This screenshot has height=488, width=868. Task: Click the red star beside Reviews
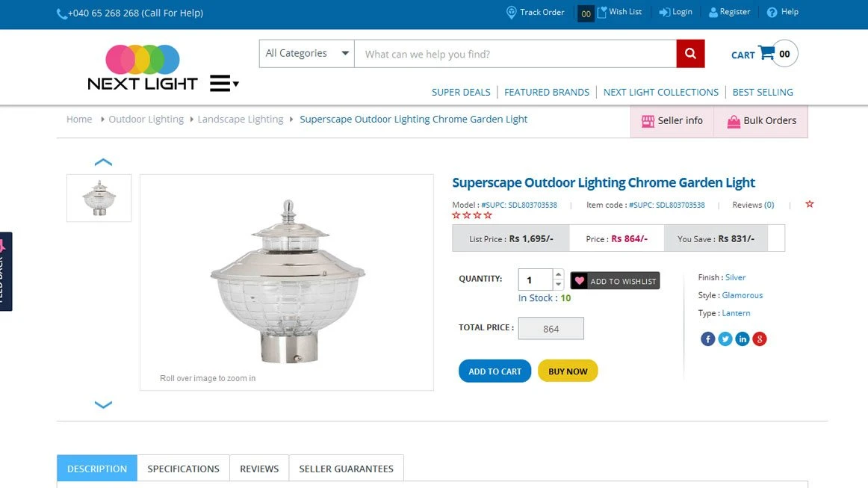click(x=810, y=204)
